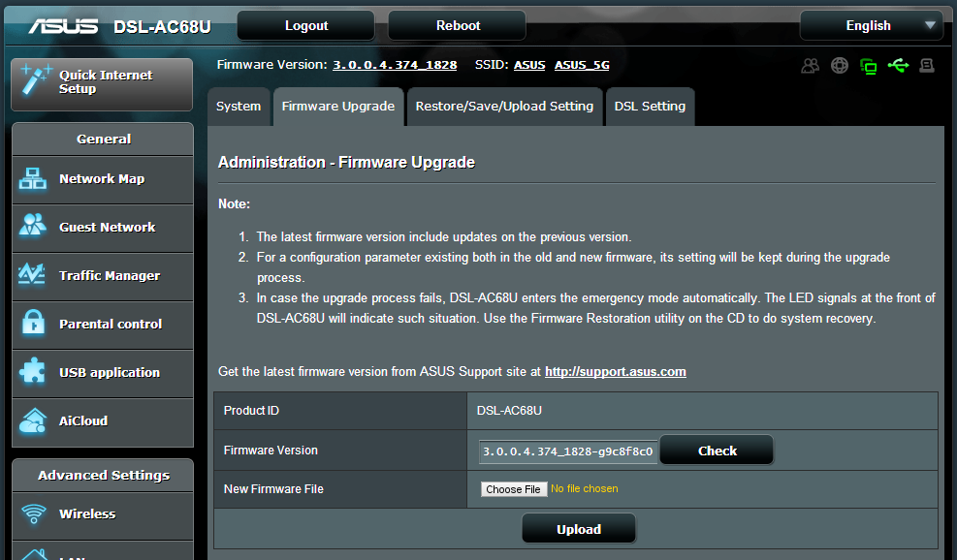Go to the DSL Setting tab
957x560 pixels.
[x=650, y=107]
